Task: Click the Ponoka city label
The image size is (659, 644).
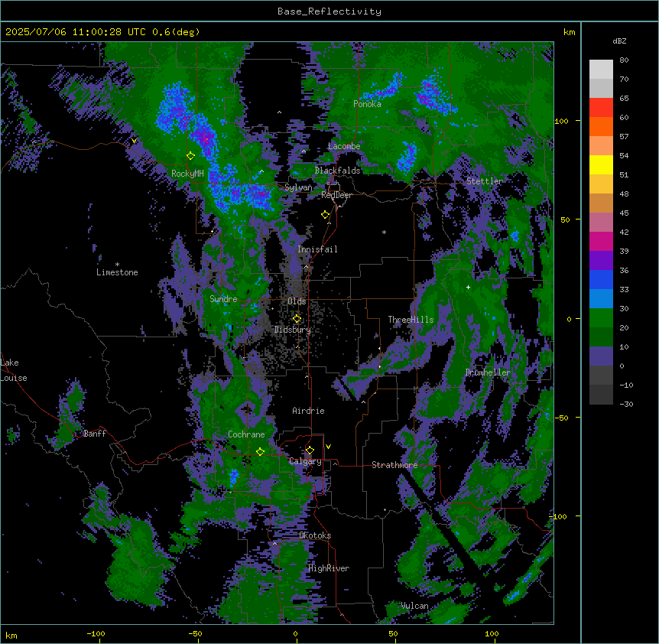Action: tap(367, 104)
